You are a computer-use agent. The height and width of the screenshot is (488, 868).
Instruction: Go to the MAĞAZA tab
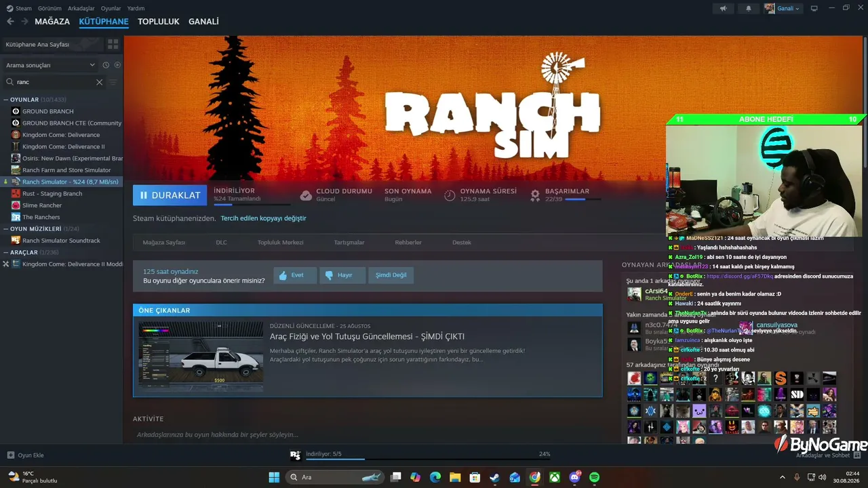click(52, 22)
